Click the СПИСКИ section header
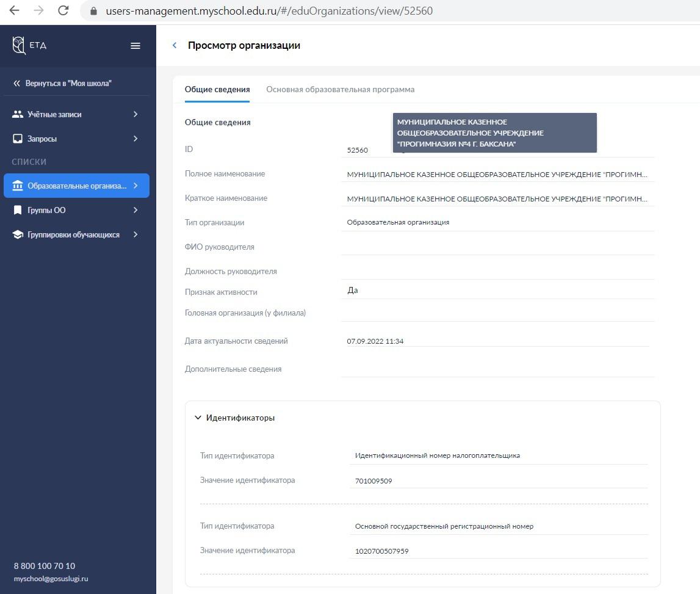 (29, 162)
